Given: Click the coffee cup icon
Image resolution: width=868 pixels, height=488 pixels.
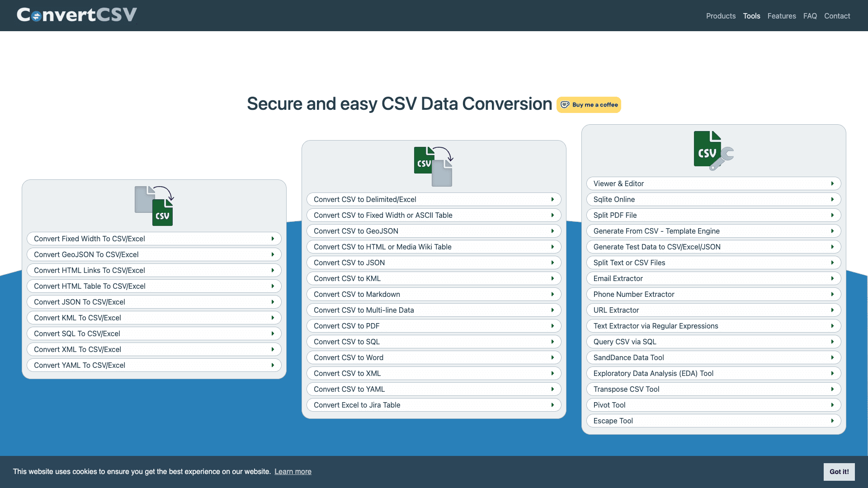Looking at the screenshot, I should pyautogui.click(x=565, y=105).
